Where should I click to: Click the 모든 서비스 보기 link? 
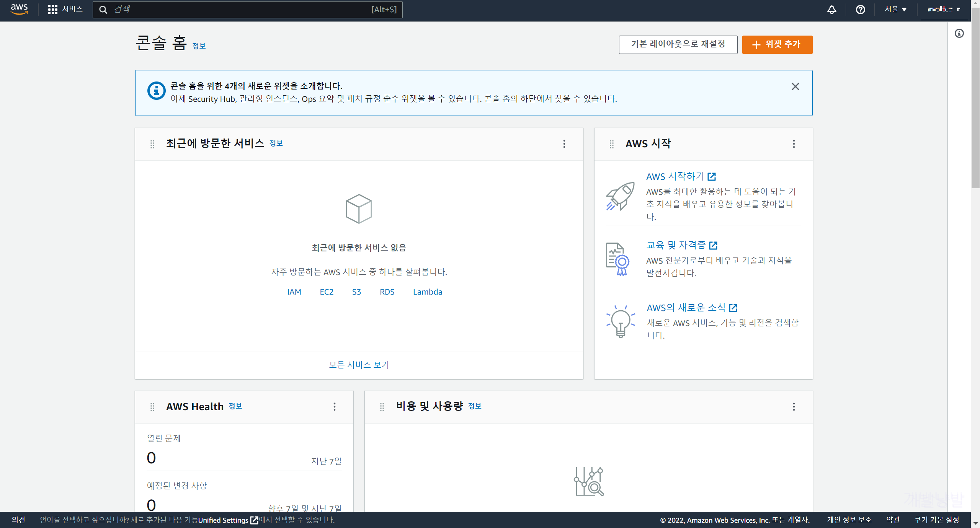(359, 365)
